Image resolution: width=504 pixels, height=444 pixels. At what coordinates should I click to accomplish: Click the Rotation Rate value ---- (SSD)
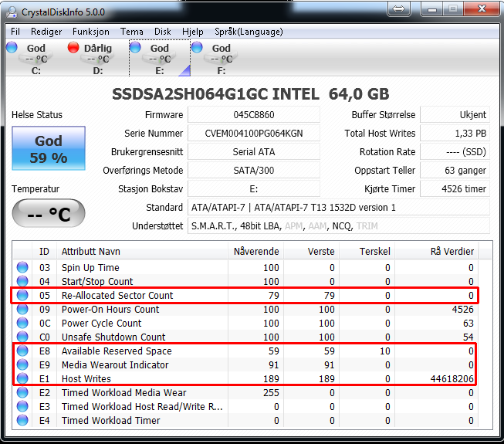[455, 152]
